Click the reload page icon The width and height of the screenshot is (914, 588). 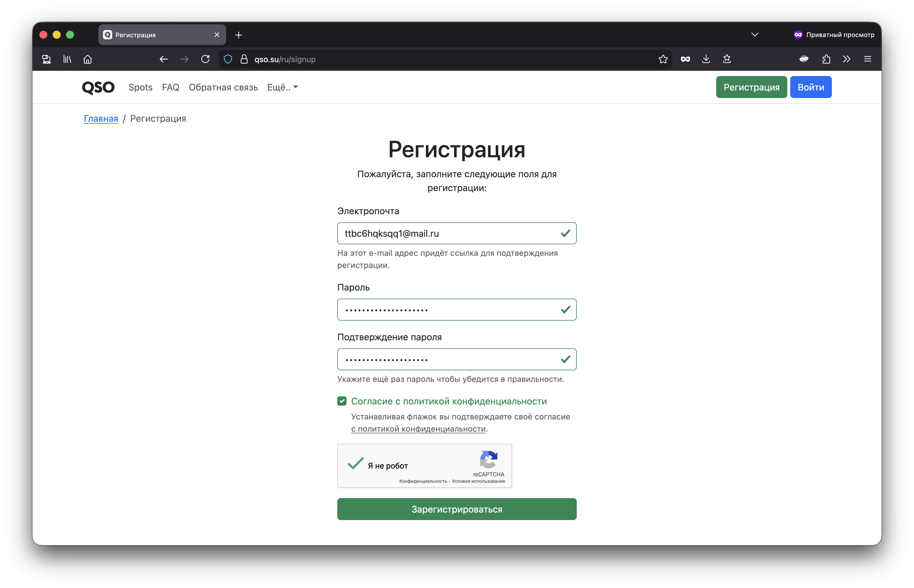click(205, 59)
